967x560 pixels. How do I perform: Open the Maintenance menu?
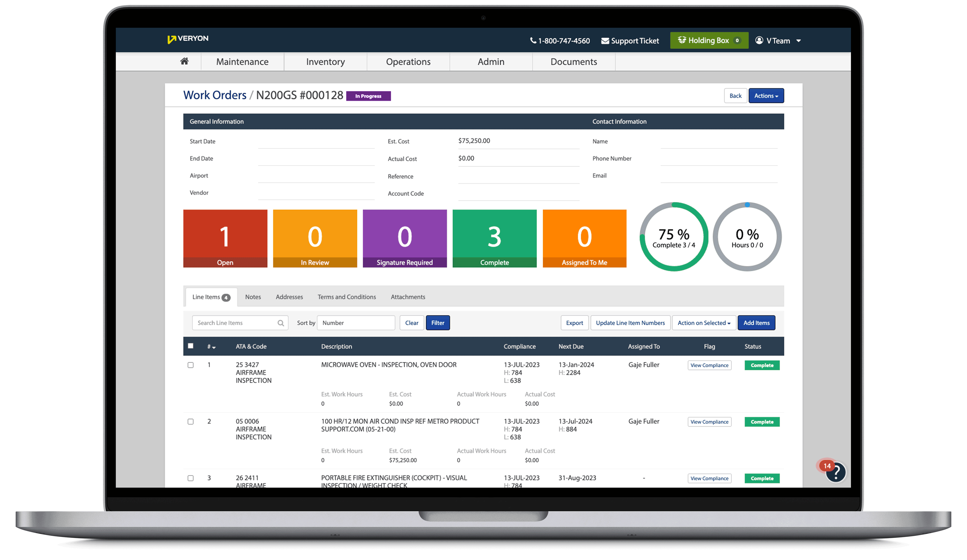[242, 61]
